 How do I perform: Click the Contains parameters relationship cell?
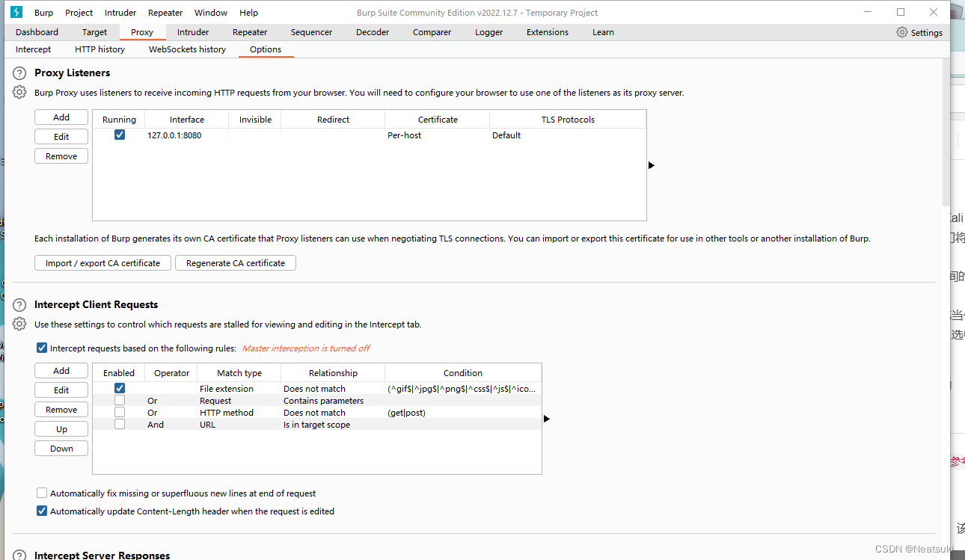coord(333,401)
